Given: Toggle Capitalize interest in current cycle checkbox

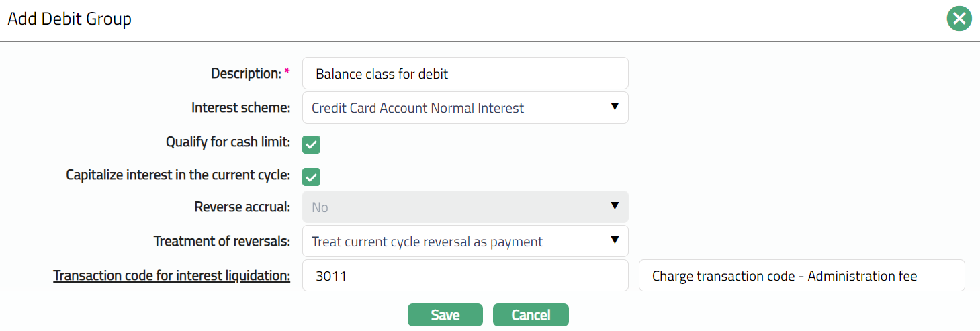Looking at the screenshot, I should [311, 177].
